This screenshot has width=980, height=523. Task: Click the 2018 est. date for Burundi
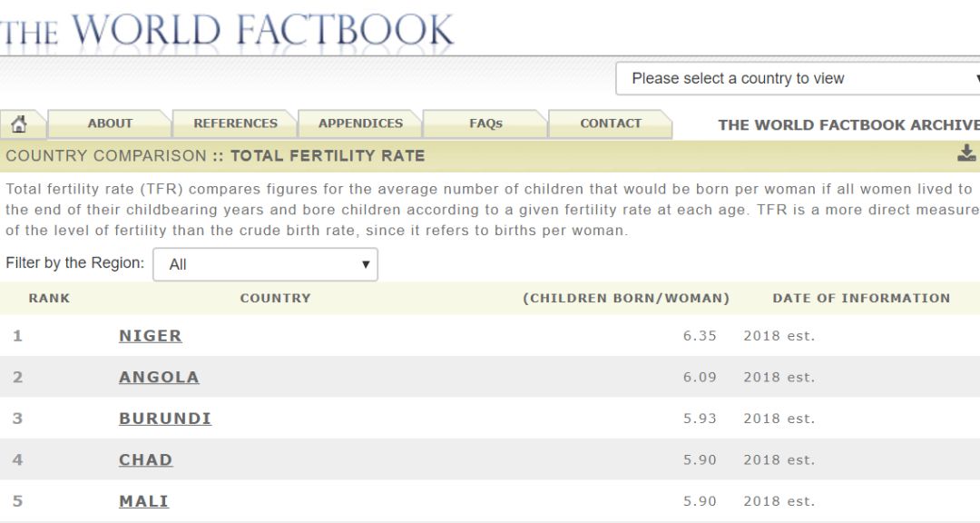click(779, 419)
